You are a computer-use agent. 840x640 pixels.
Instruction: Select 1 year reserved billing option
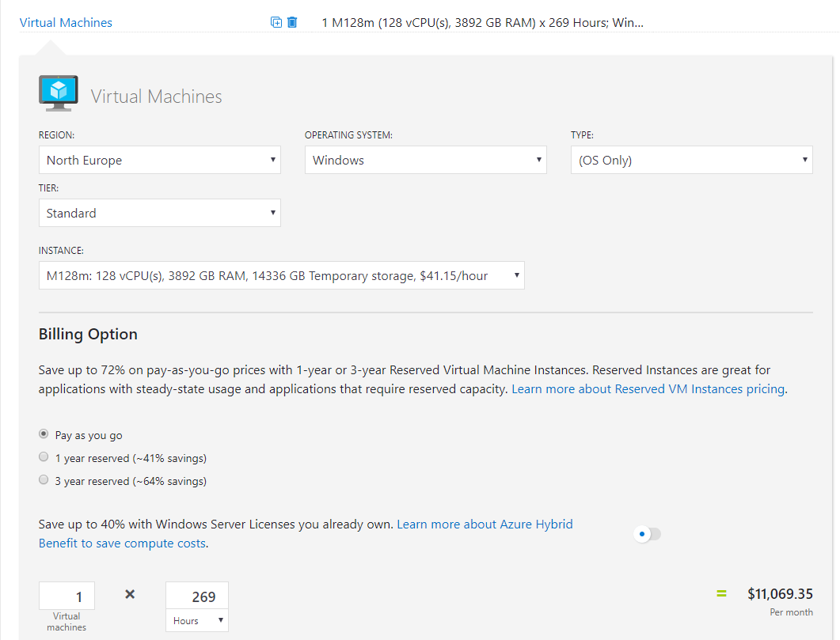point(44,457)
